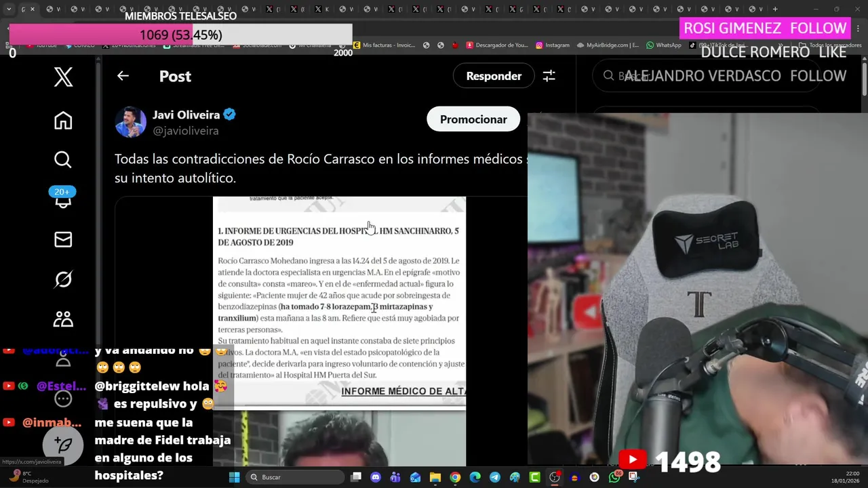Open Messages envelope icon
The width and height of the screenshot is (868, 488).
click(x=63, y=239)
